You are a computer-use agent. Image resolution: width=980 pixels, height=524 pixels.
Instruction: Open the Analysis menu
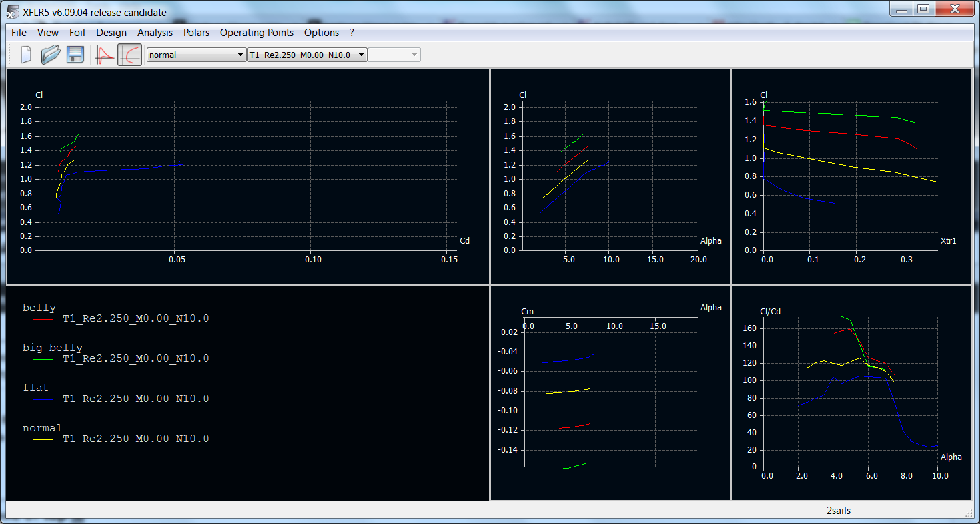pos(155,33)
